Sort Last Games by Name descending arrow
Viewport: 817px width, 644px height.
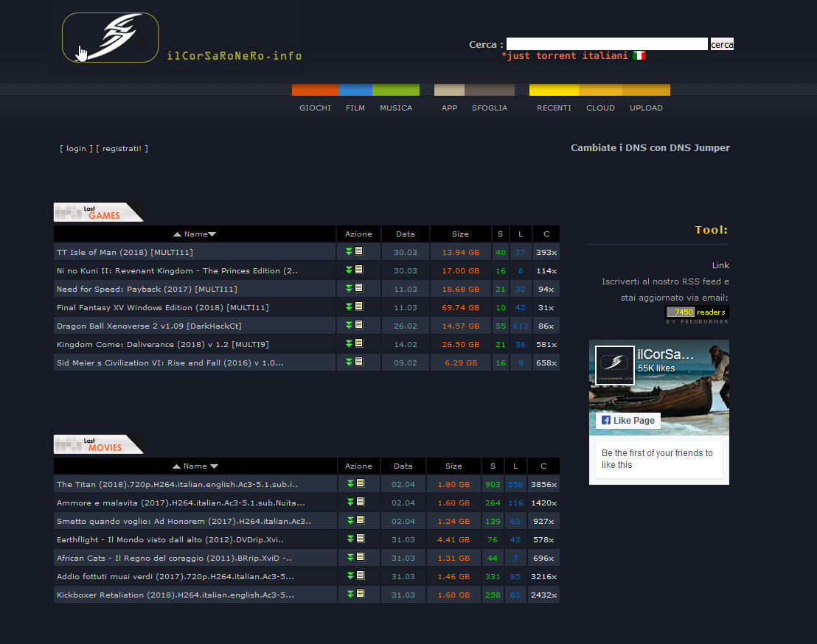[x=212, y=234]
